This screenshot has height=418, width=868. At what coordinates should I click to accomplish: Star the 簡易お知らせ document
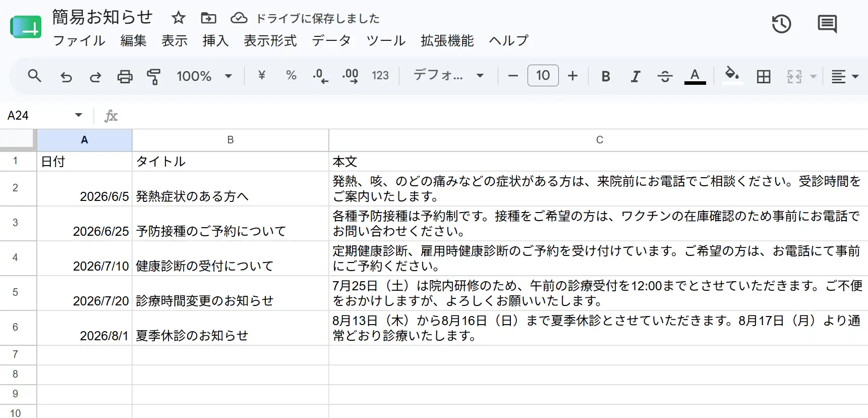point(178,18)
